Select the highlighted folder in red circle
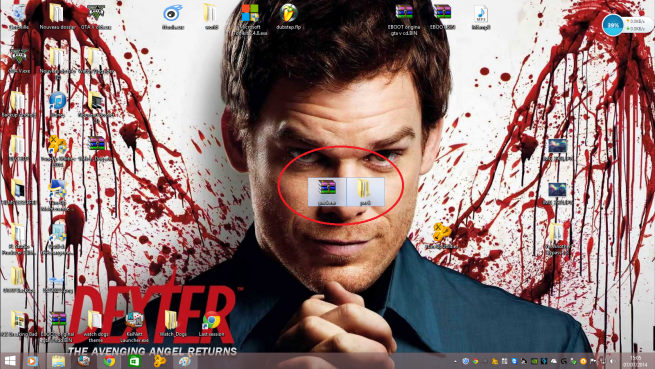 pos(365,192)
